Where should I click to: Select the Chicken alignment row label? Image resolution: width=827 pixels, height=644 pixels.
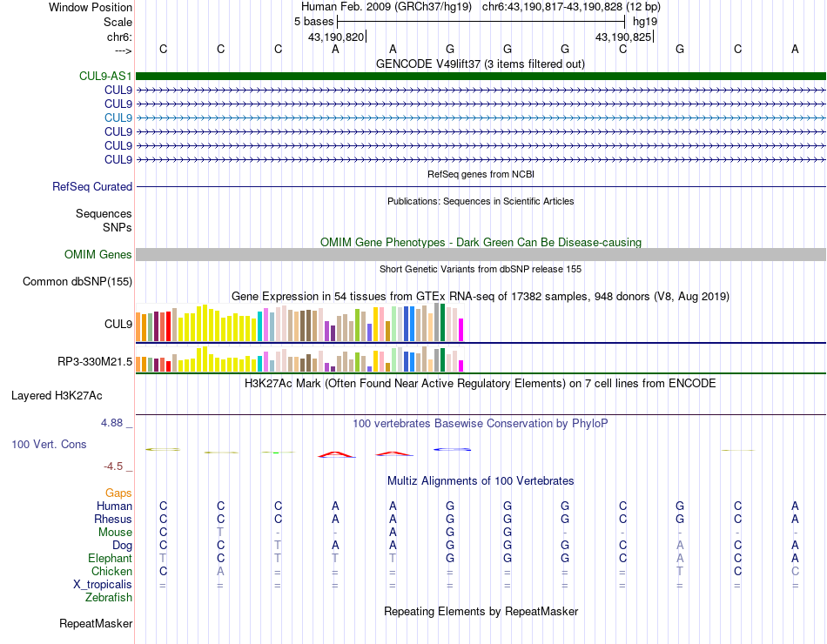(x=111, y=572)
